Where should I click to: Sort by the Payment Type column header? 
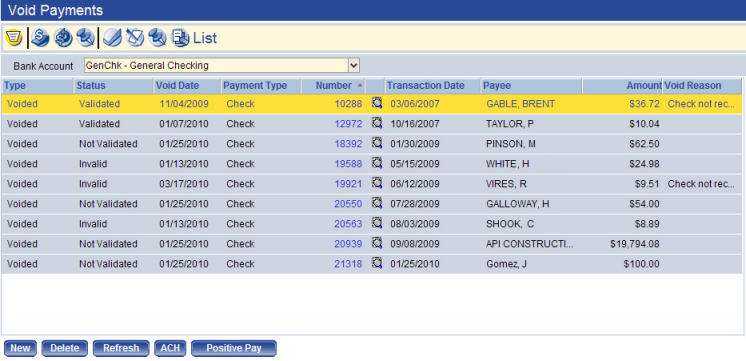point(261,86)
